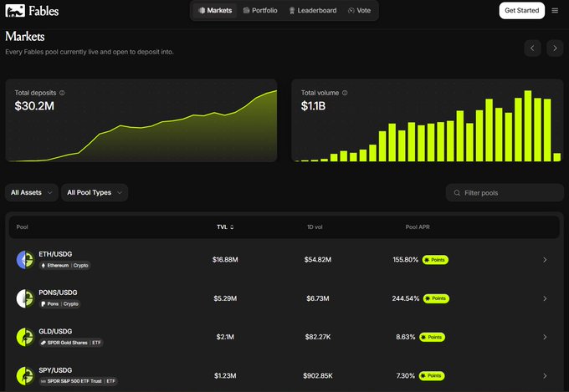Click the 155.80% APR value
Image resolution: width=569 pixels, height=392 pixels.
(405, 260)
